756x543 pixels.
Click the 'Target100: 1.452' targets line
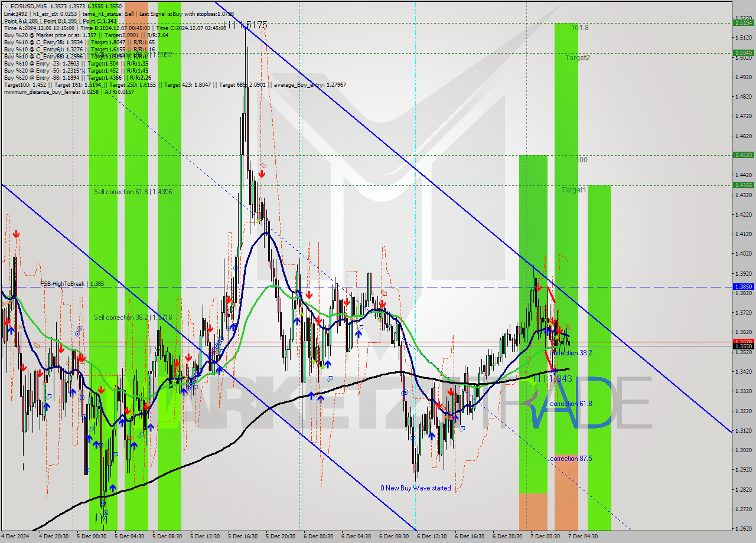point(175,84)
